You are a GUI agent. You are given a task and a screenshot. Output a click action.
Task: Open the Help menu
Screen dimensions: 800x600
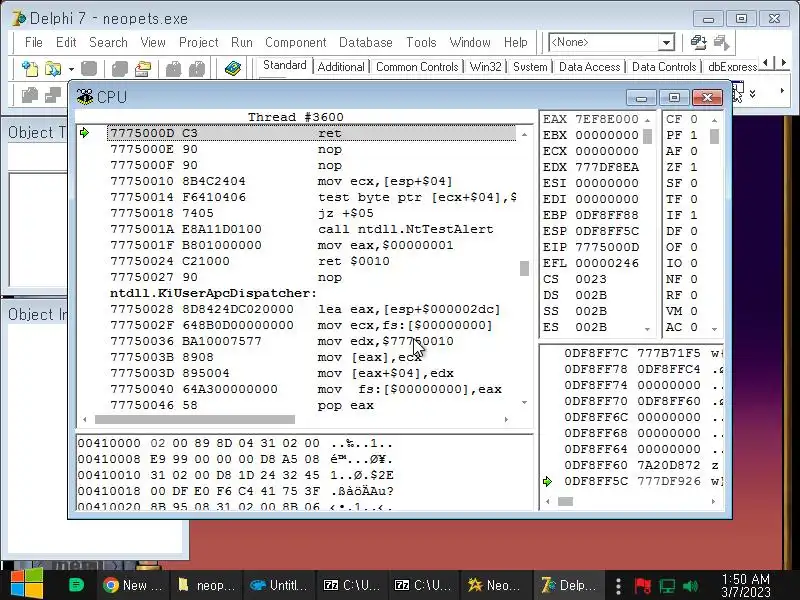pos(516,42)
